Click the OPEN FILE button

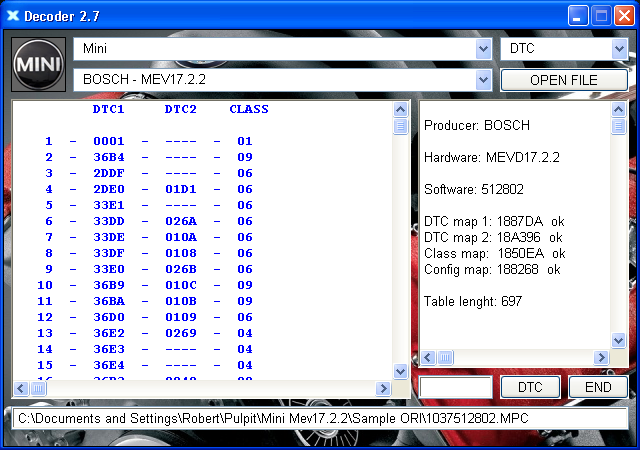[564, 80]
